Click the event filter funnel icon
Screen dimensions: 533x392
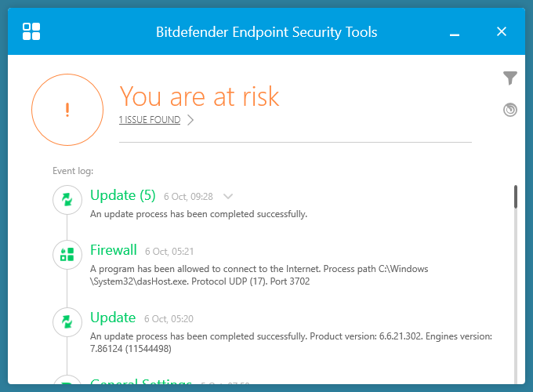(x=510, y=78)
